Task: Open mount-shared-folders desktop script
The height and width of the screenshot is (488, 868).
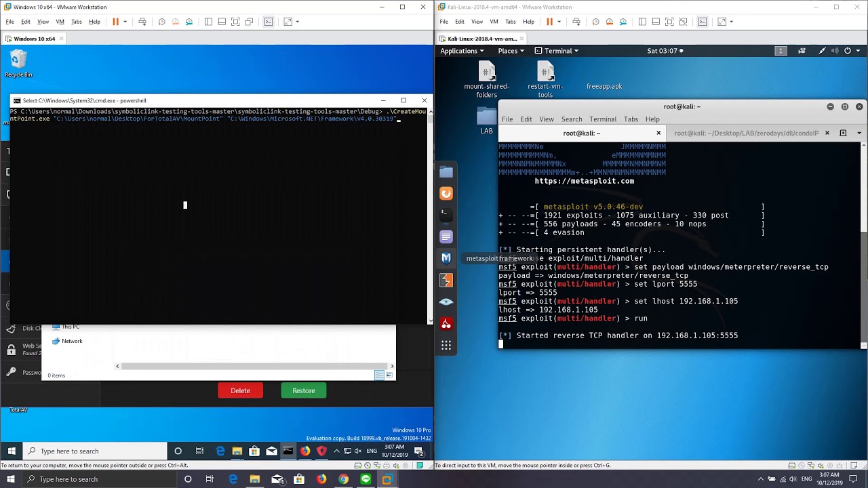Action: pos(486,80)
